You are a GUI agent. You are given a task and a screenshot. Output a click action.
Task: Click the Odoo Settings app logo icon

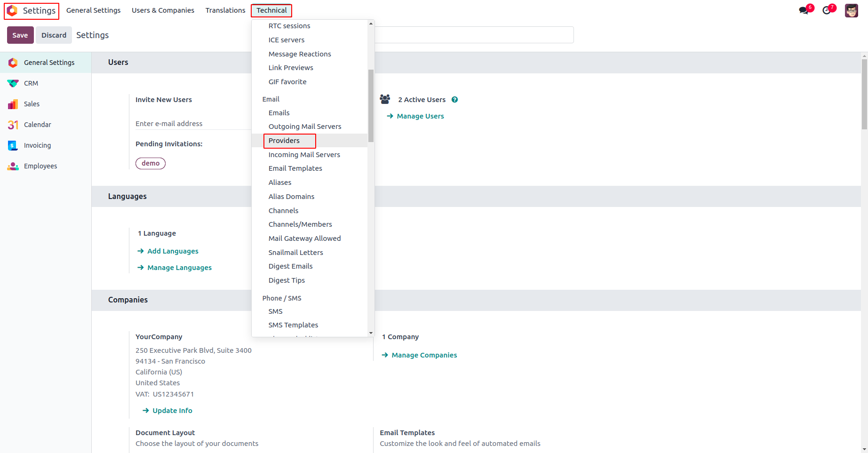[x=13, y=10]
